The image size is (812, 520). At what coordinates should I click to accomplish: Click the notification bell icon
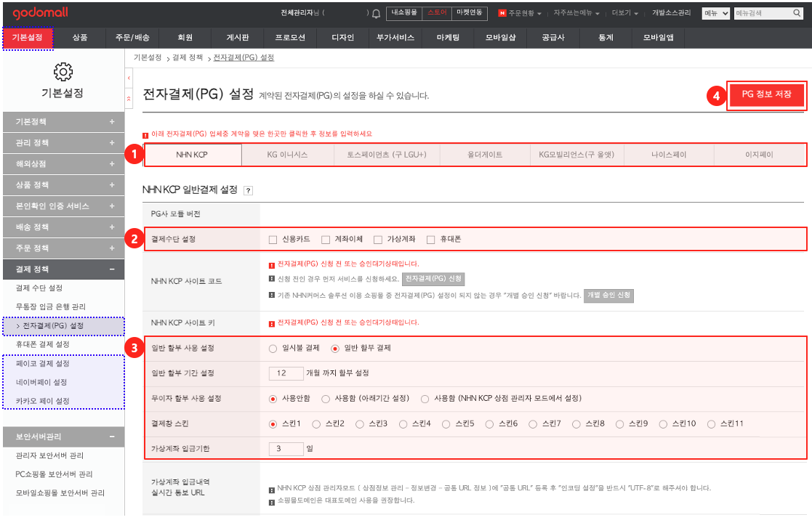tap(376, 13)
